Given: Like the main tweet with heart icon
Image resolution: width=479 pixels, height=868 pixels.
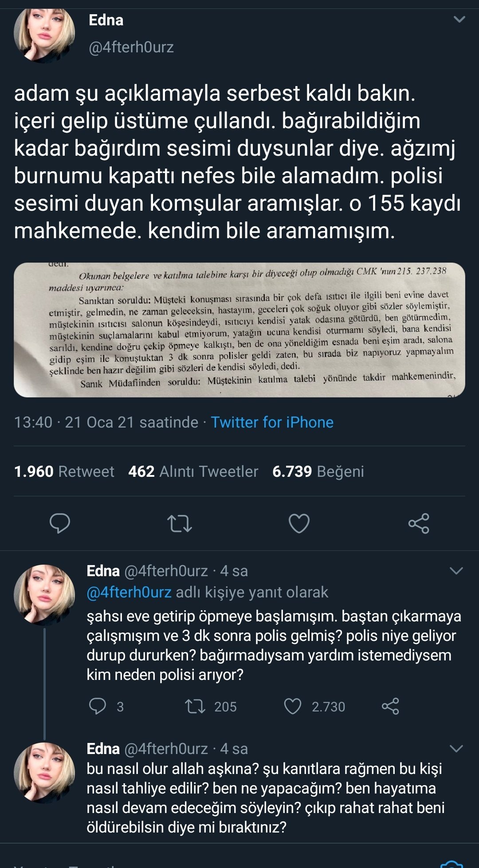Looking at the screenshot, I should (x=299, y=523).
